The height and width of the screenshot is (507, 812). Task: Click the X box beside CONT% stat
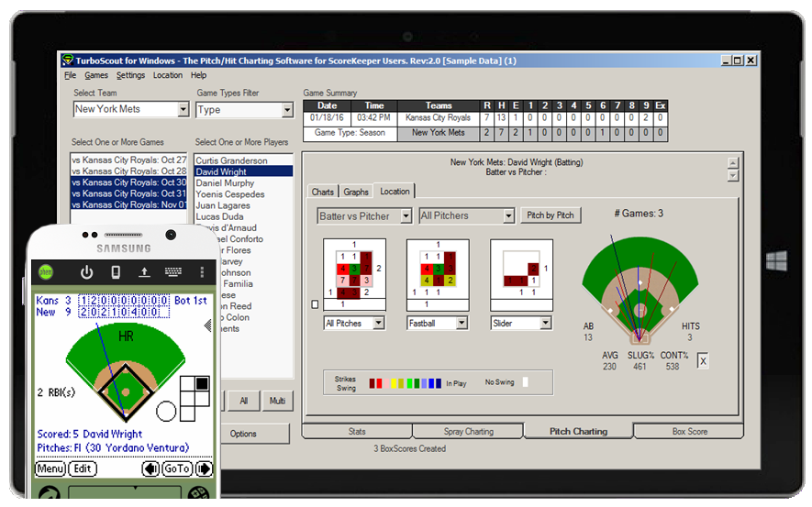(x=703, y=361)
